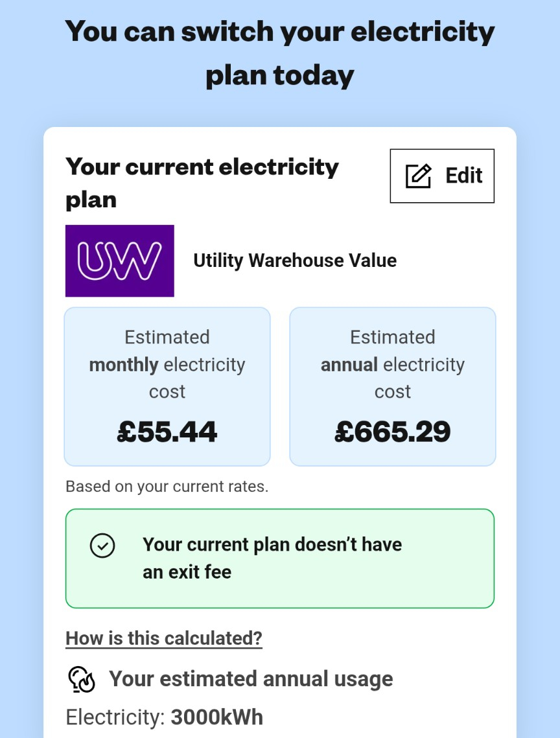Click the "Based on your current rates" note
This screenshot has height=738, width=560.
pyautogui.click(x=167, y=487)
